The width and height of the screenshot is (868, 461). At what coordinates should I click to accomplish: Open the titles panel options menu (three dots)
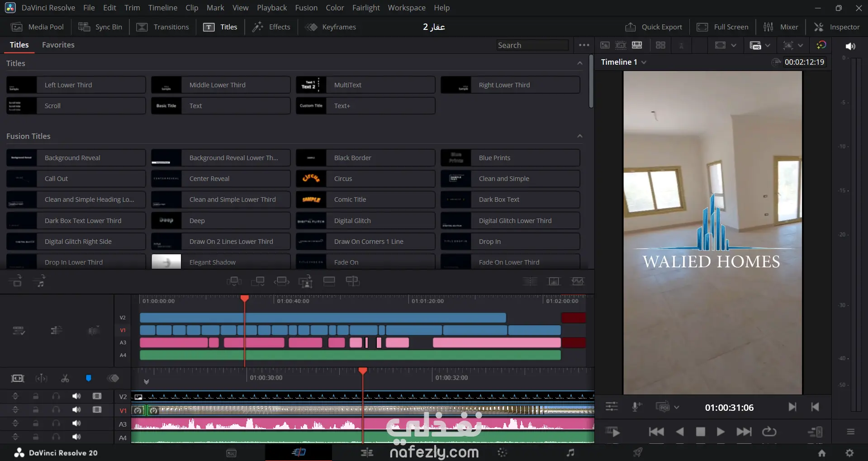click(x=584, y=45)
